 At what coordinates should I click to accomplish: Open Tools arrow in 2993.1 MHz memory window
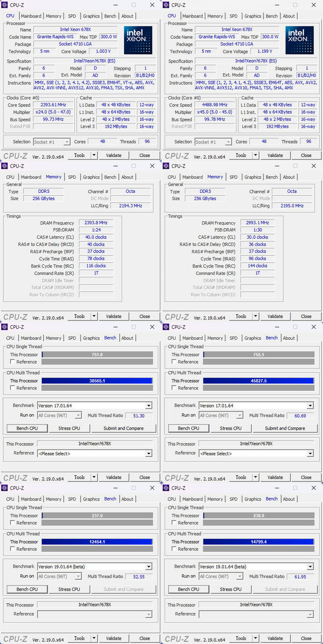(256, 317)
